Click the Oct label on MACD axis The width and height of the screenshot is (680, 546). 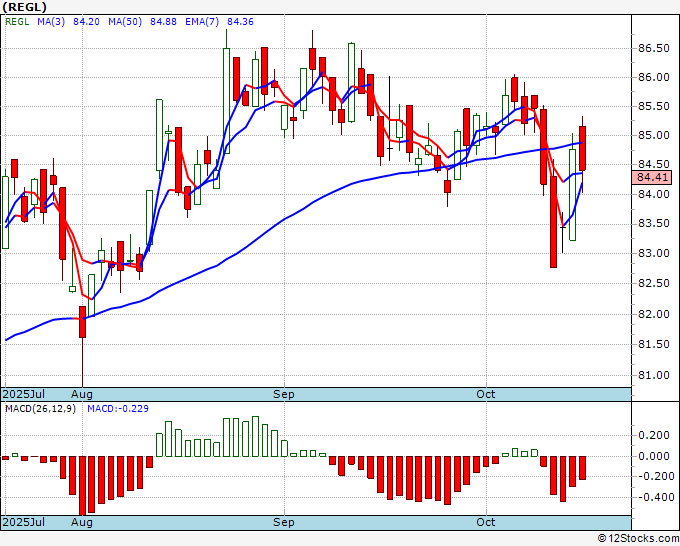486,522
